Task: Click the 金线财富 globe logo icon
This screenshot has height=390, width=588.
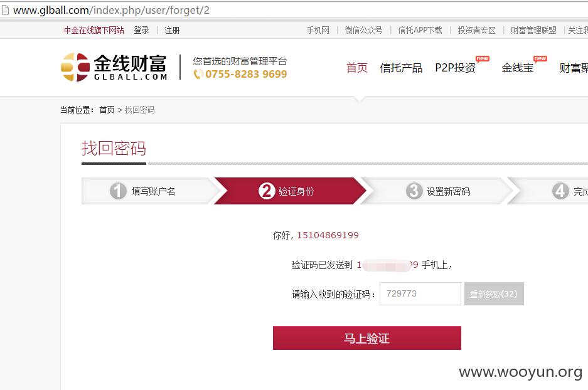Action: click(x=75, y=67)
